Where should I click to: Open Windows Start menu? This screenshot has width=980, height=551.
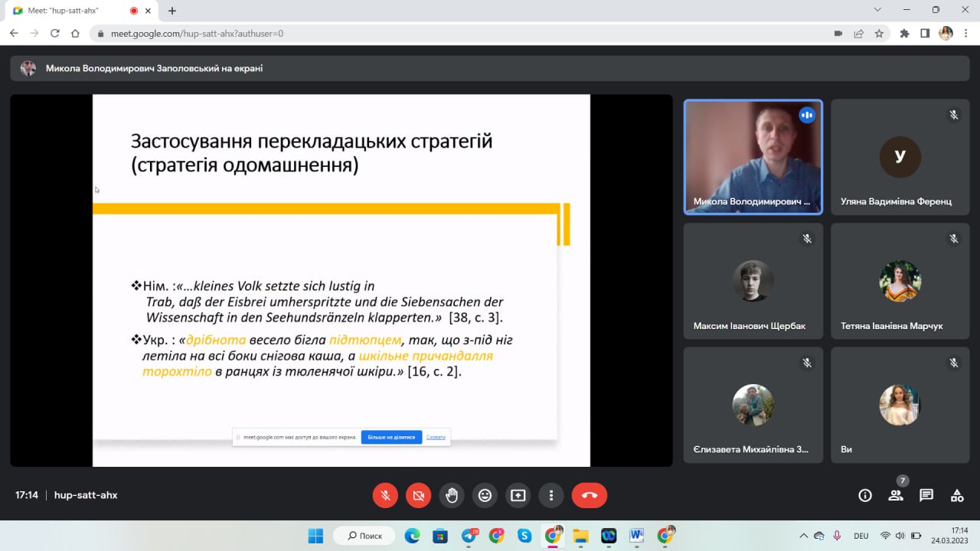tap(315, 536)
